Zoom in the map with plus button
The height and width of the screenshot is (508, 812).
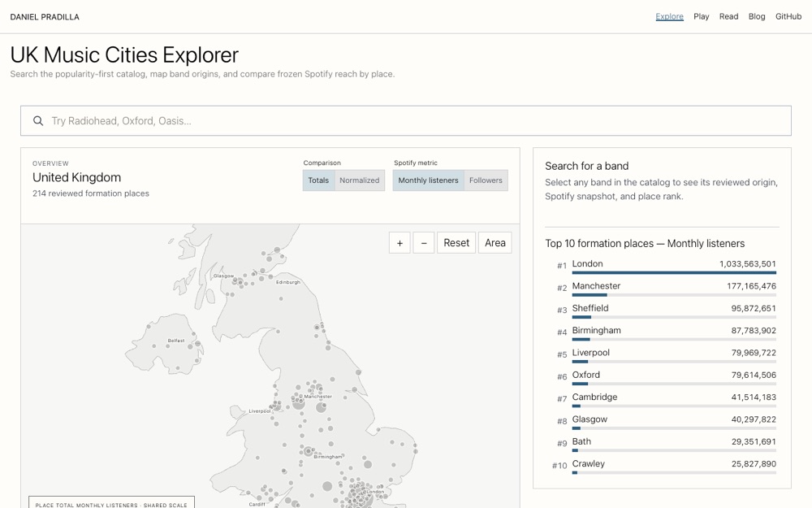coord(400,242)
